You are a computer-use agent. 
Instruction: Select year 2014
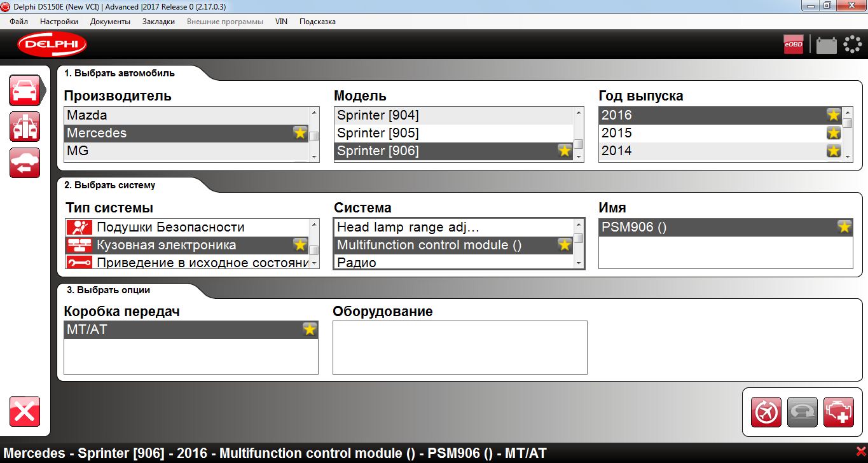click(x=720, y=151)
